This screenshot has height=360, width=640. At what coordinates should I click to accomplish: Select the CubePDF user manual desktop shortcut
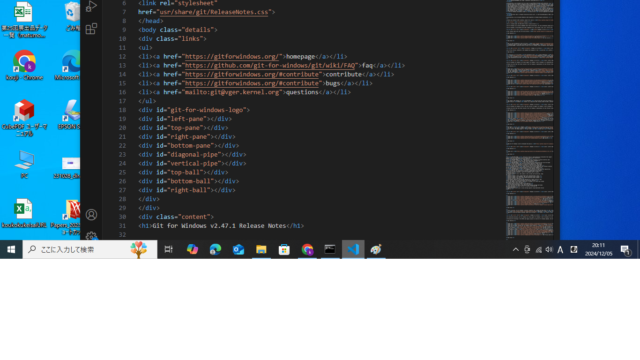24,118
